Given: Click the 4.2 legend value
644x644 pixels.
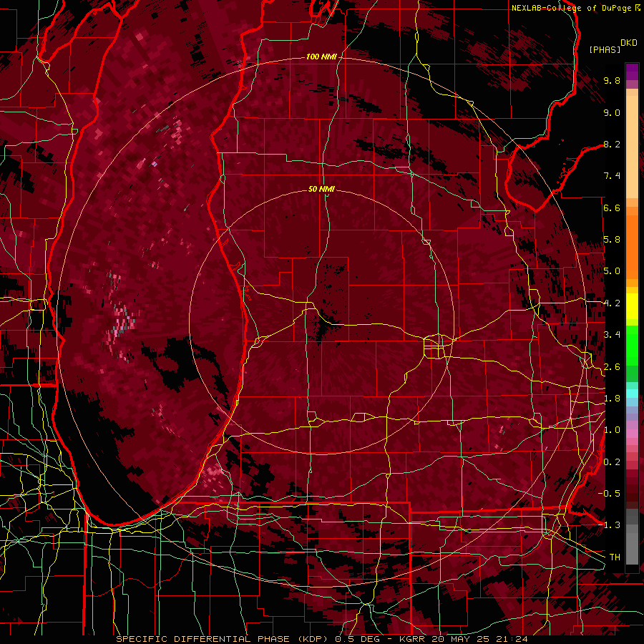Looking at the screenshot, I should tap(612, 303).
